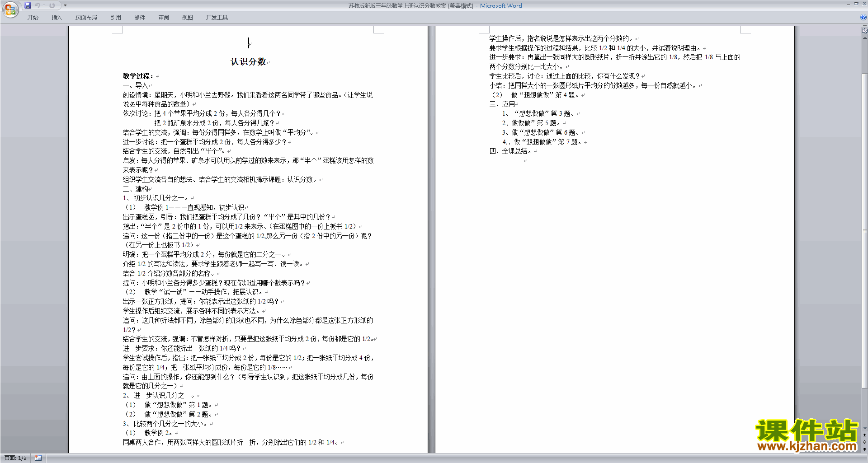Click the line 明确：把一个蛋糕平均分成2分
The width and height of the screenshot is (868, 463).
(205, 254)
